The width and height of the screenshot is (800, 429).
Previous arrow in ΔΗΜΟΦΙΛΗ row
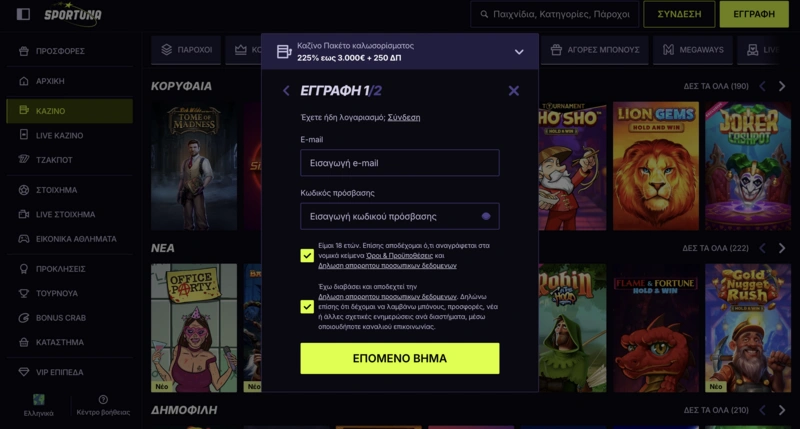click(x=763, y=410)
